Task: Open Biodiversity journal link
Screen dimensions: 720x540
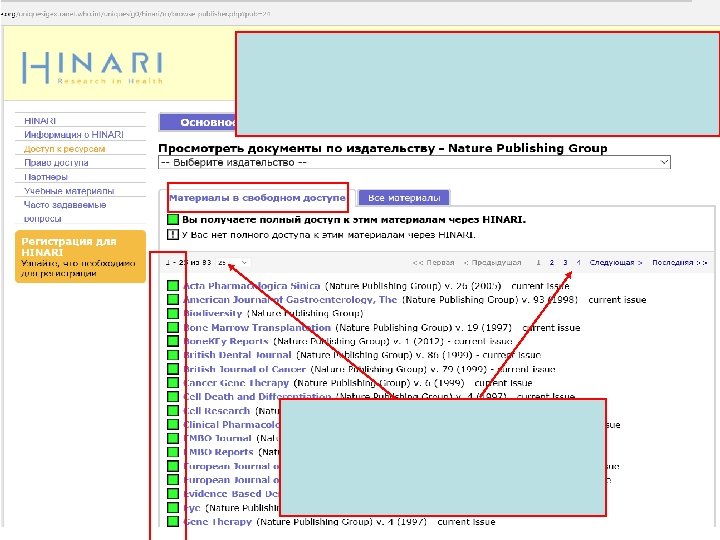Action: [213, 313]
